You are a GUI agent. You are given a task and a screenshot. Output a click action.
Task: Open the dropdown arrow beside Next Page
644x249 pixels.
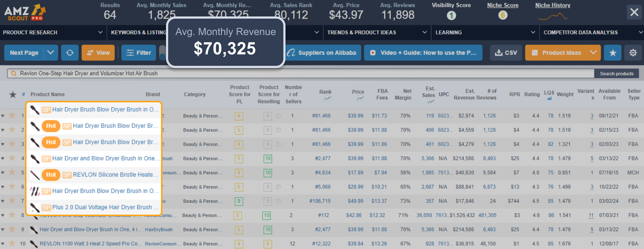click(50, 53)
